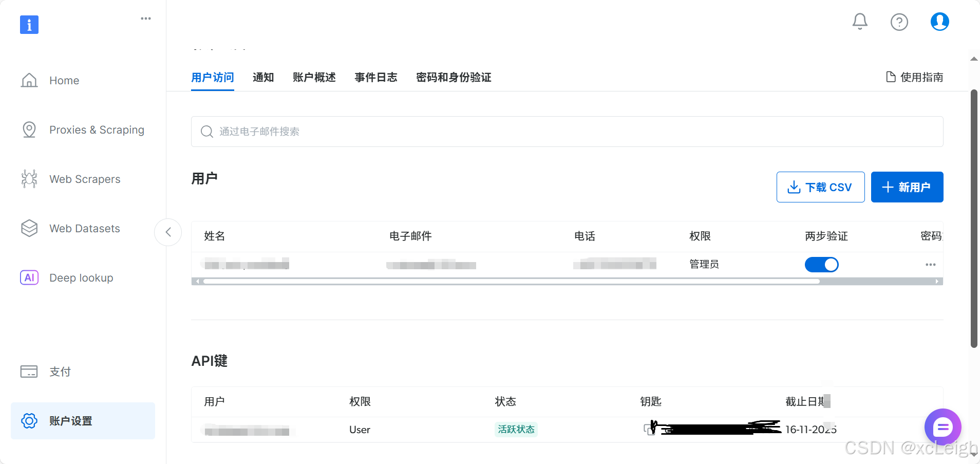Open the Proxies & Scraping section
Viewport: 980px width, 464px height.
[29, 129]
